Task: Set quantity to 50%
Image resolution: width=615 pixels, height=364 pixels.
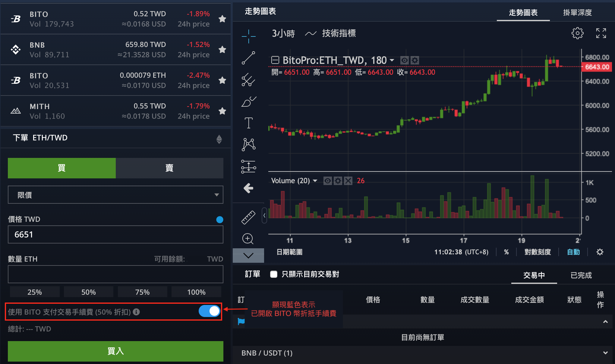Action: (89, 292)
